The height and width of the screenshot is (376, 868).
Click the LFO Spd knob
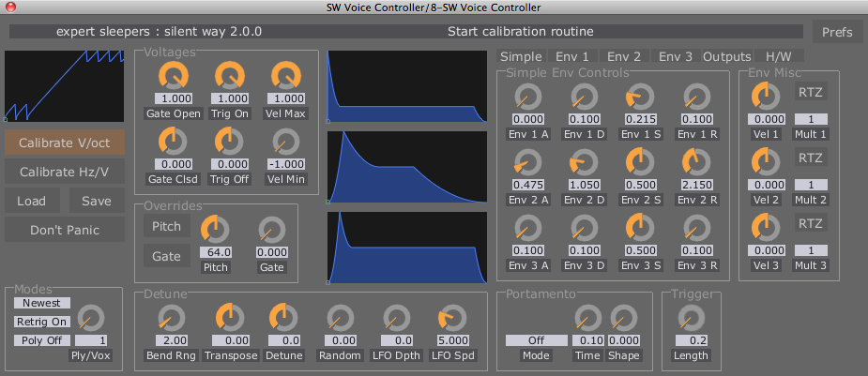pyautogui.click(x=453, y=317)
